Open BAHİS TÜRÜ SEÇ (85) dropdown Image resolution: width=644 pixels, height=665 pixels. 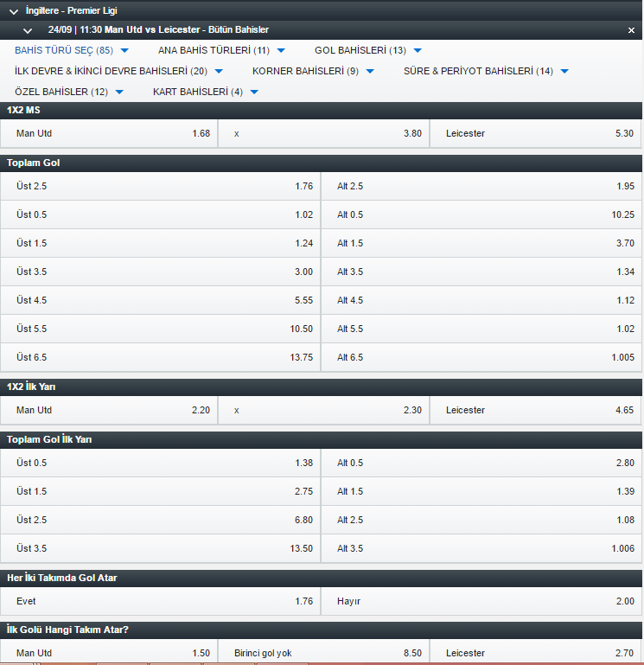[x=71, y=50]
